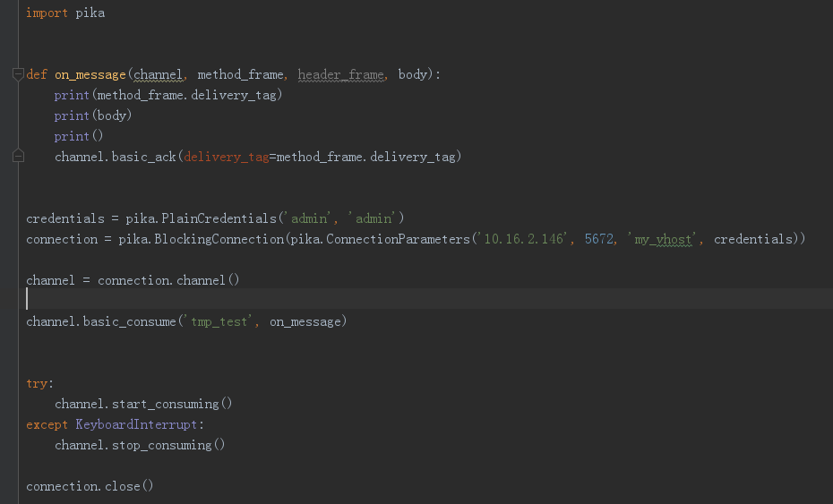The image size is (833, 504).
Task: Click the 'my_vhost' string
Action: click(663, 240)
